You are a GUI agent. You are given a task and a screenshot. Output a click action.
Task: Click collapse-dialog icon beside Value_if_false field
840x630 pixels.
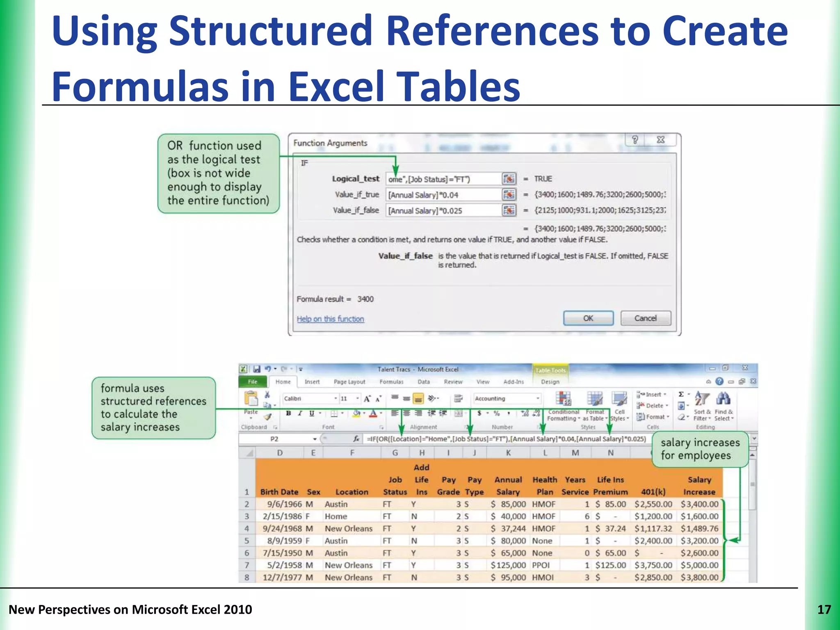click(509, 210)
